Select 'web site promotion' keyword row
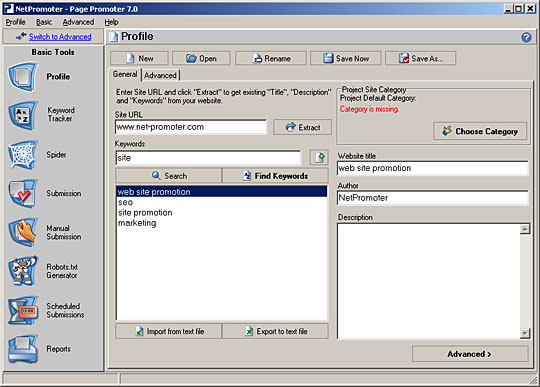The height and width of the screenshot is (387, 540). click(221, 192)
